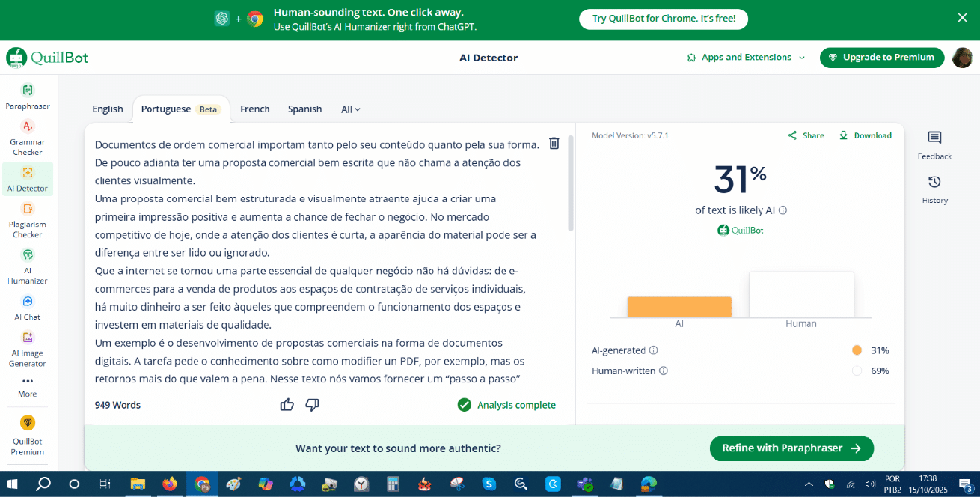Open the Plagiarism Checker tool
The width and height of the screenshot is (980, 497).
pos(28,220)
